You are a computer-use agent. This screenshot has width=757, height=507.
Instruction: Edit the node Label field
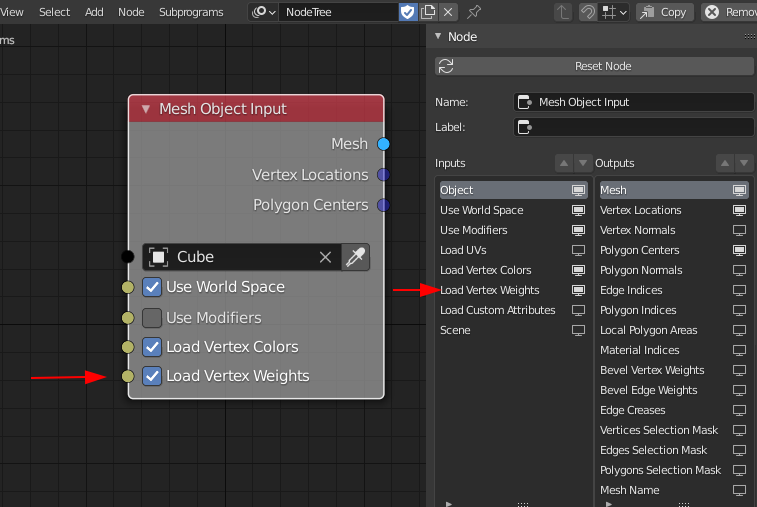[633, 127]
